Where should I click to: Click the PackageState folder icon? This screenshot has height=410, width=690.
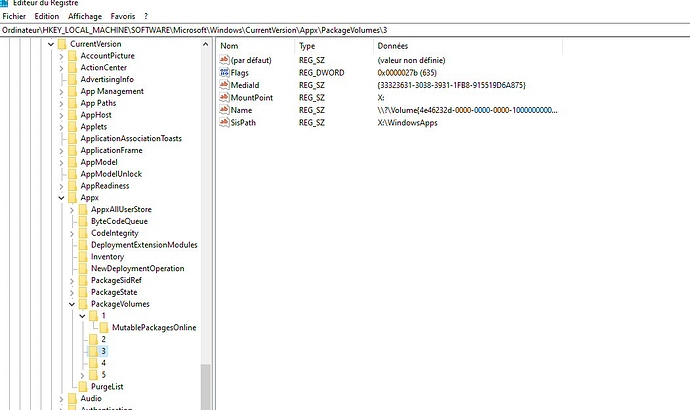pos(83,292)
